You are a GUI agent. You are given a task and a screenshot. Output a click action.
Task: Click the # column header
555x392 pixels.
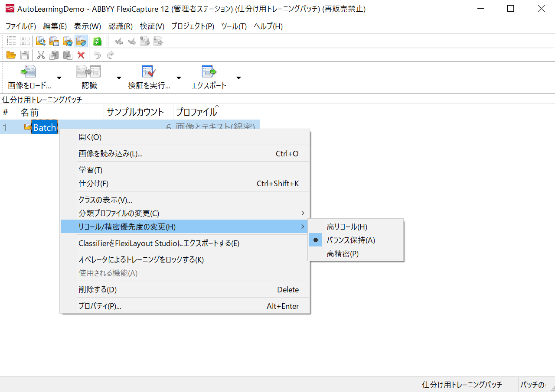click(x=9, y=112)
